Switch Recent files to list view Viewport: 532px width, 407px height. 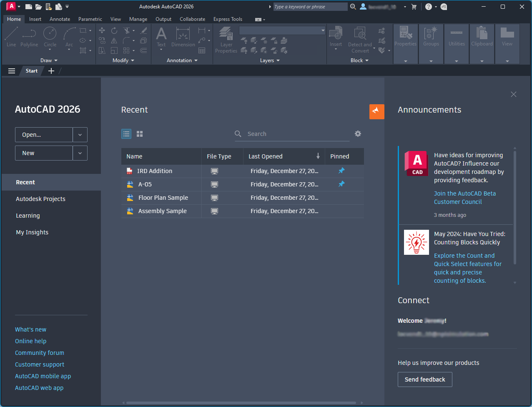126,134
